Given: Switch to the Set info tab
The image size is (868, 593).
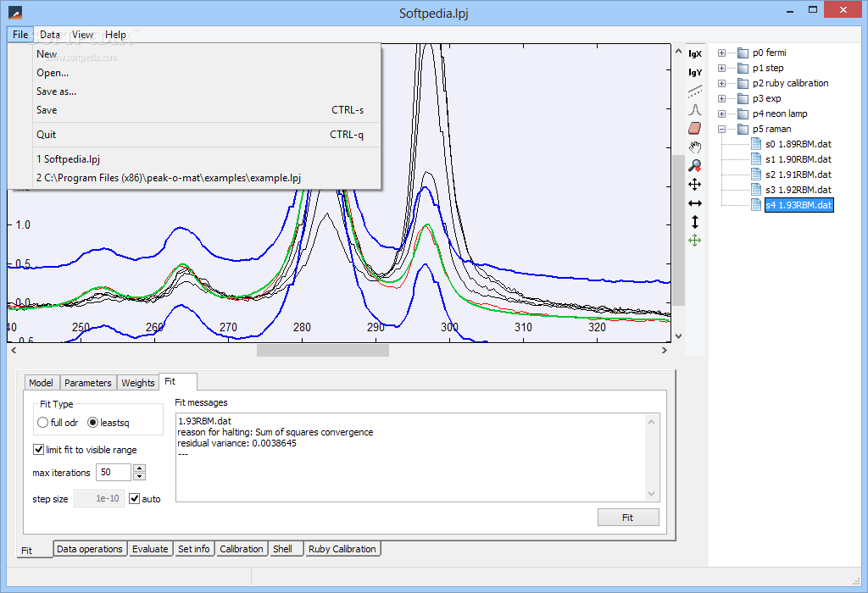Looking at the screenshot, I should 194,549.
